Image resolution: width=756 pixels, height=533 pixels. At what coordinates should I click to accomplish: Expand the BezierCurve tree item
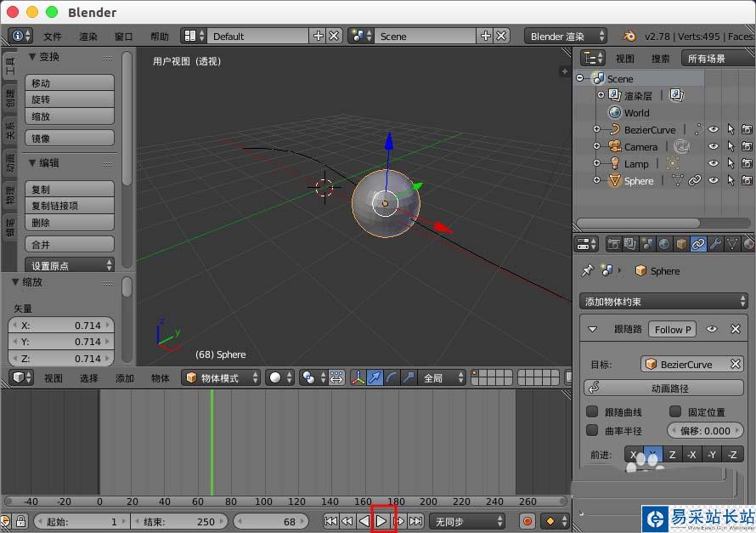coord(597,129)
